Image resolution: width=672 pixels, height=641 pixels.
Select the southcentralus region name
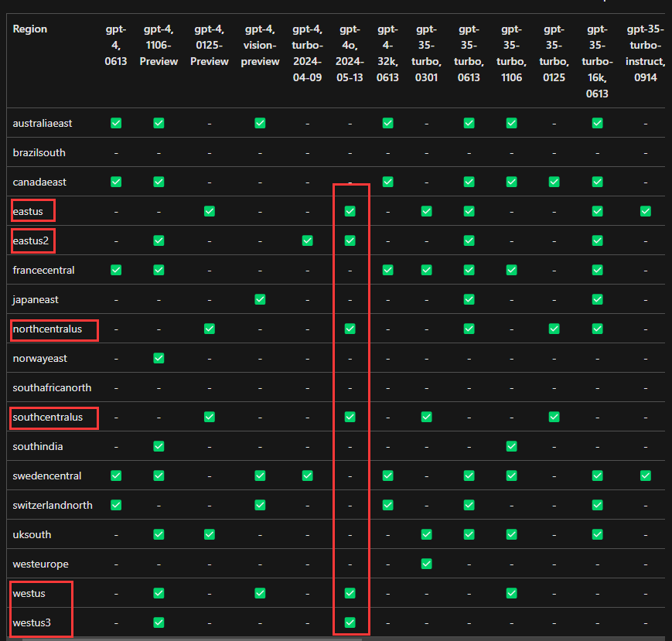coord(48,417)
